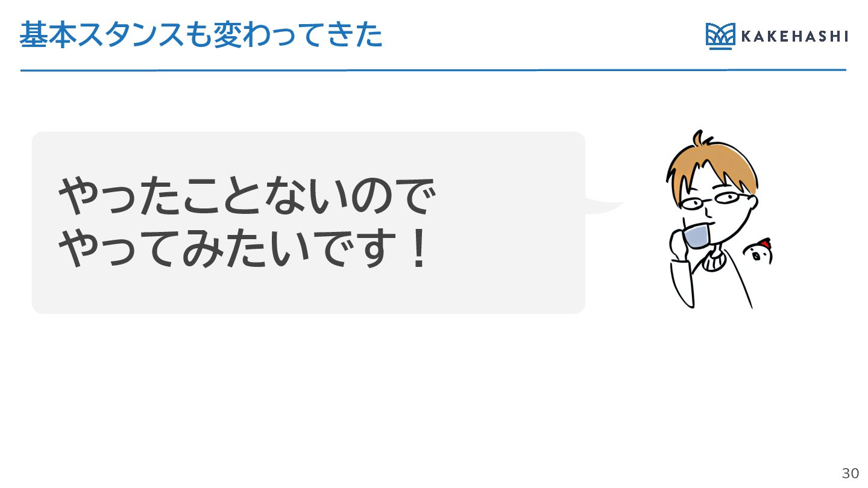Click the slide title 基本スタンスも変わってきた
Image resolution: width=868 pixels, height=488 pixels.
[x=201, y=36]
